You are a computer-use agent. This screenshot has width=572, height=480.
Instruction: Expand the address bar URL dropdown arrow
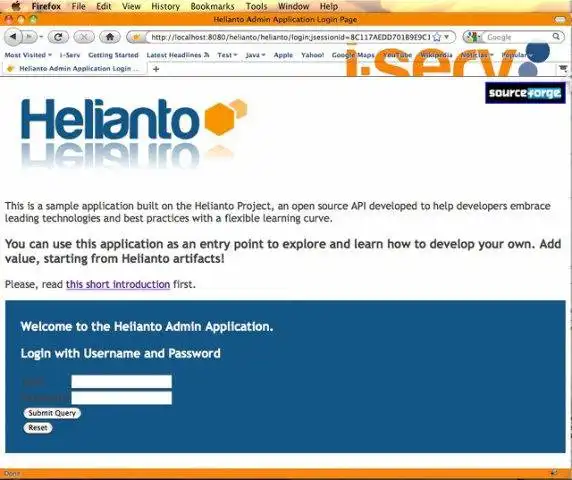[447, 37]
